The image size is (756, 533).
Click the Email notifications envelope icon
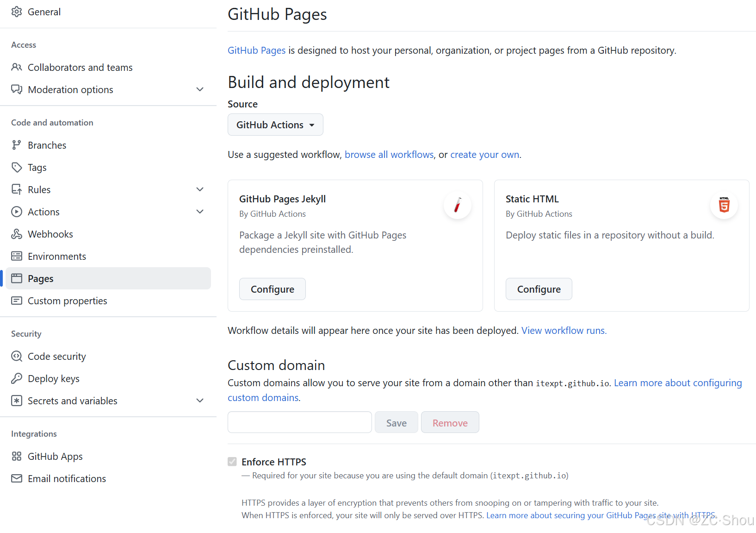(x=17, y=478)
